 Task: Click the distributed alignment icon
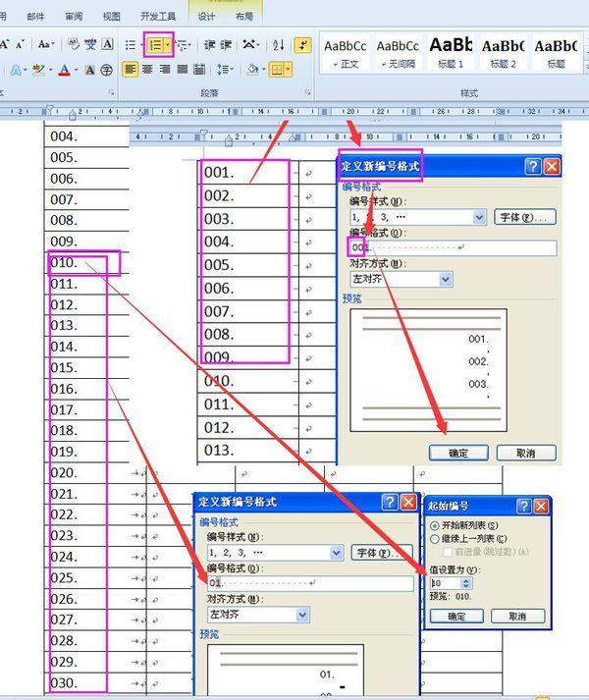point(199,69)
